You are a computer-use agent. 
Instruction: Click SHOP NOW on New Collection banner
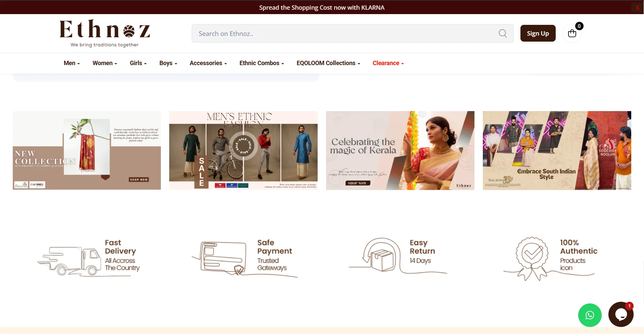coord(139,180)
